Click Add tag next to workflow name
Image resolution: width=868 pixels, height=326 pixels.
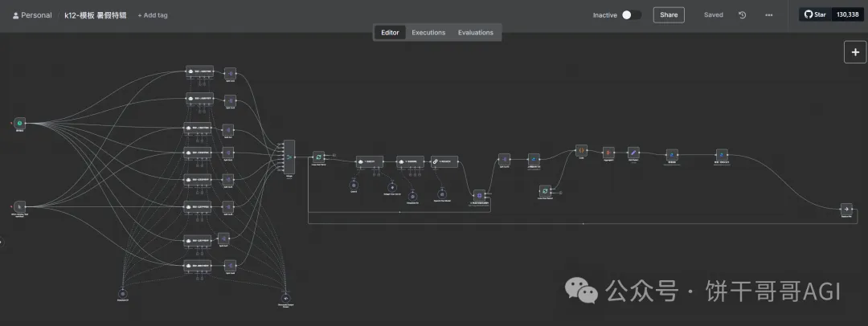(153, 15)
